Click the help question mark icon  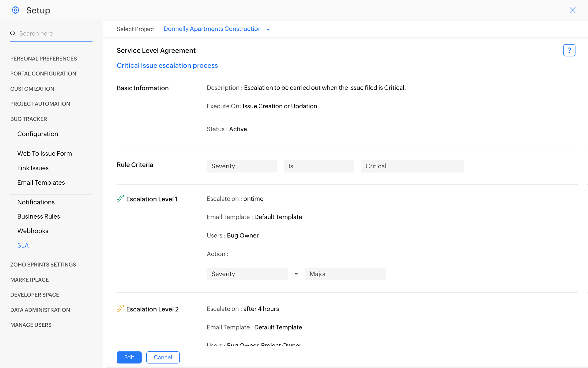569,50
